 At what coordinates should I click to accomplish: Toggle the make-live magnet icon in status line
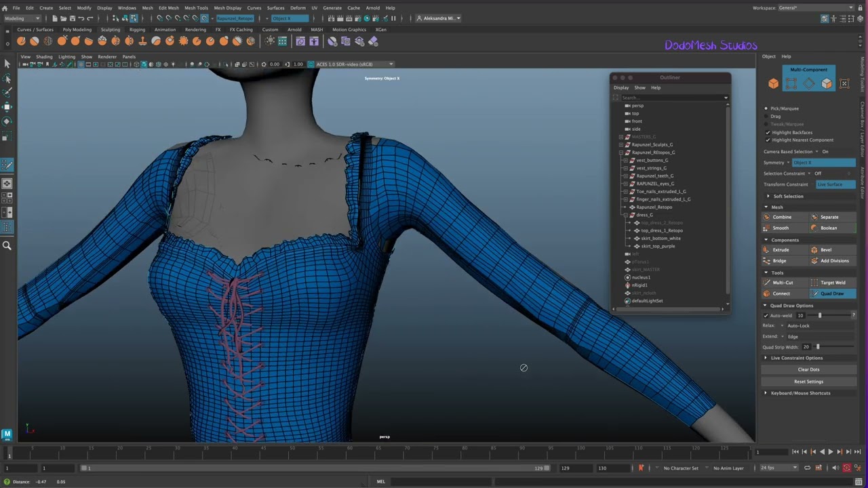(x=204, y=18)
